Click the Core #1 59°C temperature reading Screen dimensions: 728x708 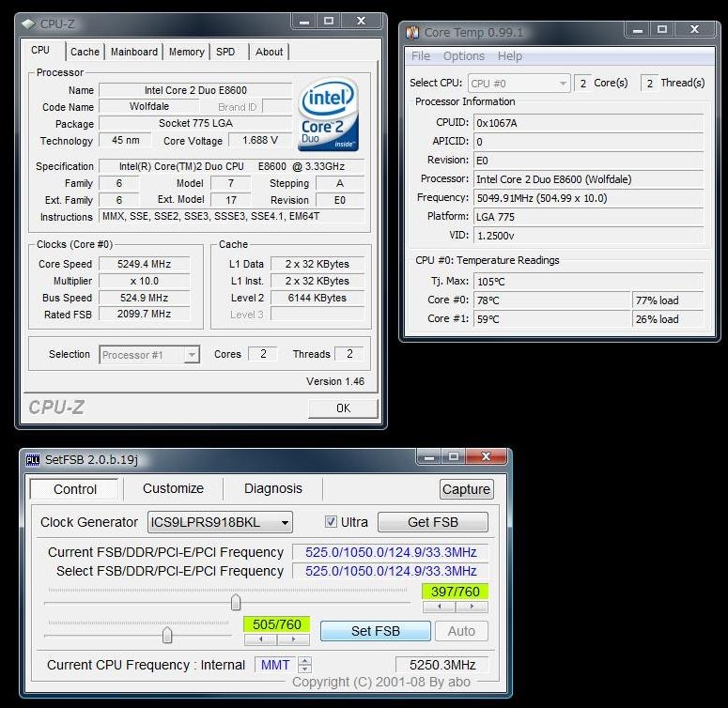[552, 319]
